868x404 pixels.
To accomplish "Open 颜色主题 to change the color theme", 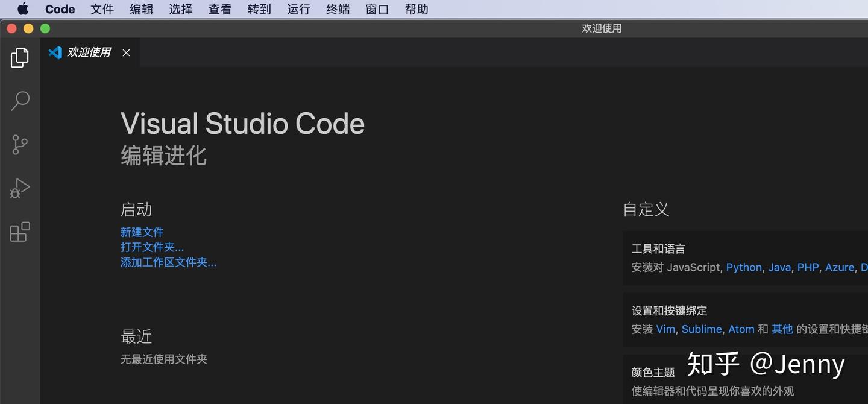I will (x=652, y=373).
